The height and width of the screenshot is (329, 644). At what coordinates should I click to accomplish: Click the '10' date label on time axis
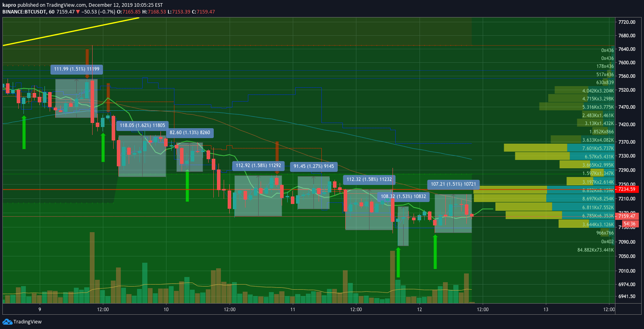point(166,310)
